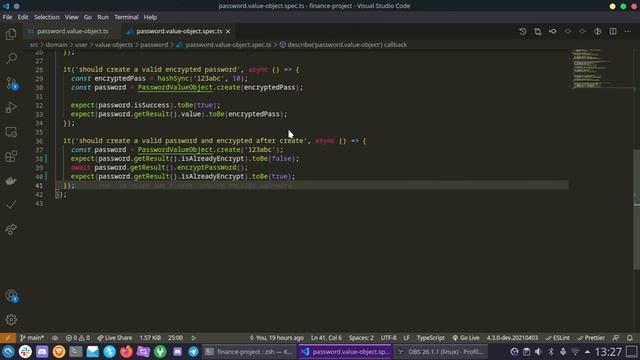Open the Explorer view in activity bar
Image resolution: width=640 pixels, height=360 pixels.
click(x=11, y=34)
